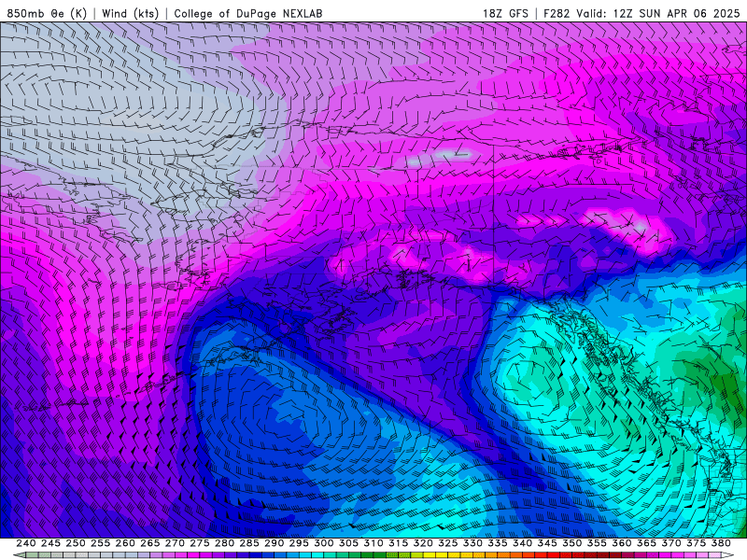The image size is (747, 560).
Task: Click the "Wind (kts)" header label
Action: [x=130, y=13]
